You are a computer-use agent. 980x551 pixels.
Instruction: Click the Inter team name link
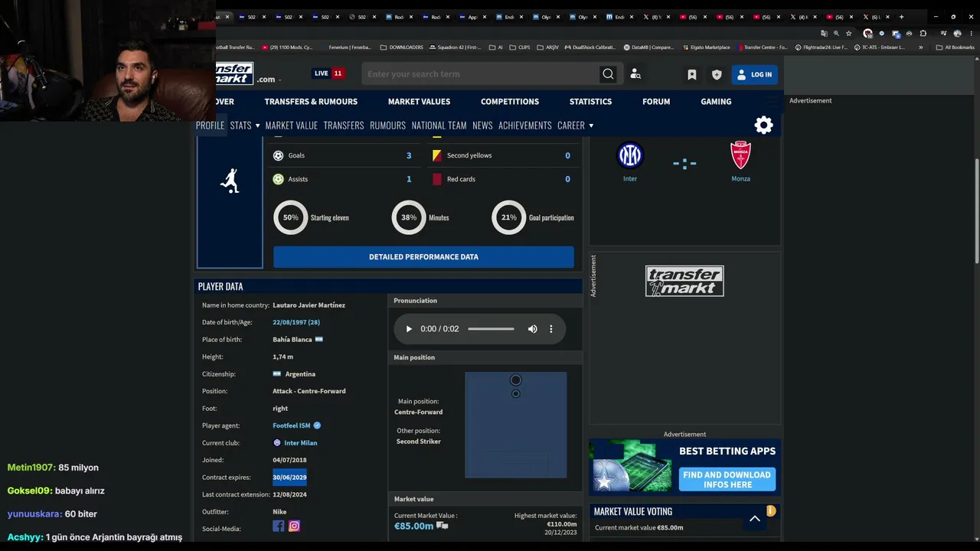[x=630, y=179]
